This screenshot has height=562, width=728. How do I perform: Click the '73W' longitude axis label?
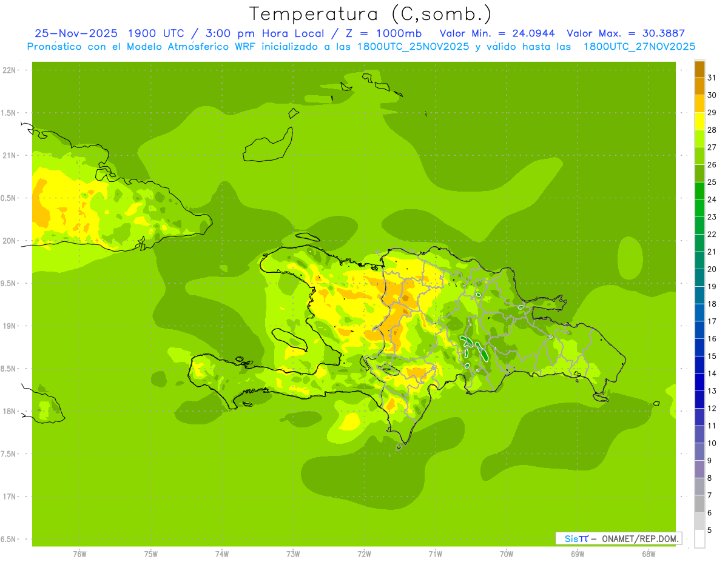tap(293, 554)
